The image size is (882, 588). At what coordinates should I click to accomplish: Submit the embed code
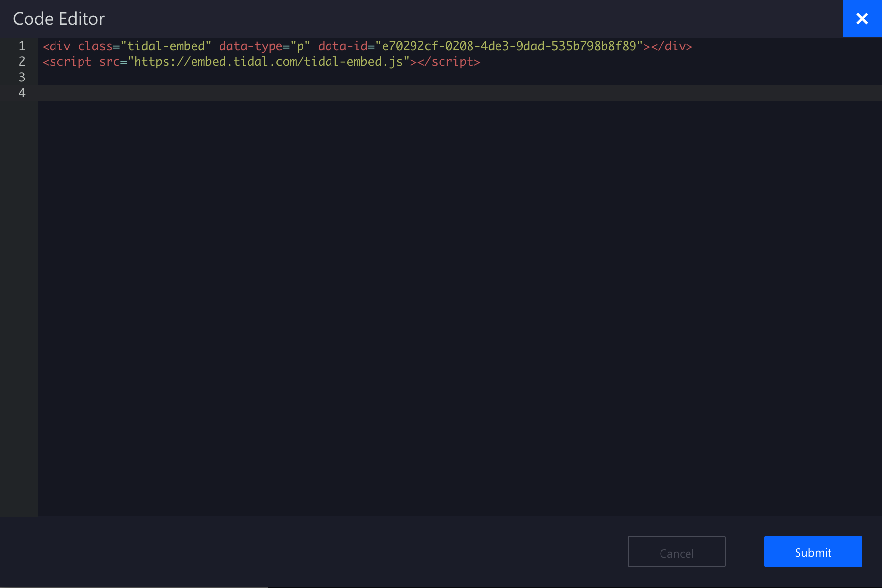pyautogui.click(x=813, y=552)
